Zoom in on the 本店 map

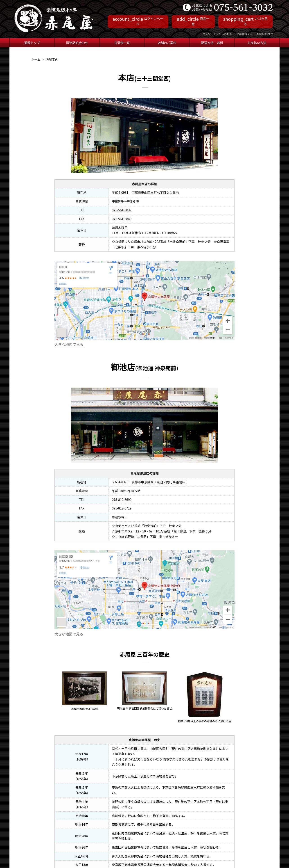[x=228, y=321]
